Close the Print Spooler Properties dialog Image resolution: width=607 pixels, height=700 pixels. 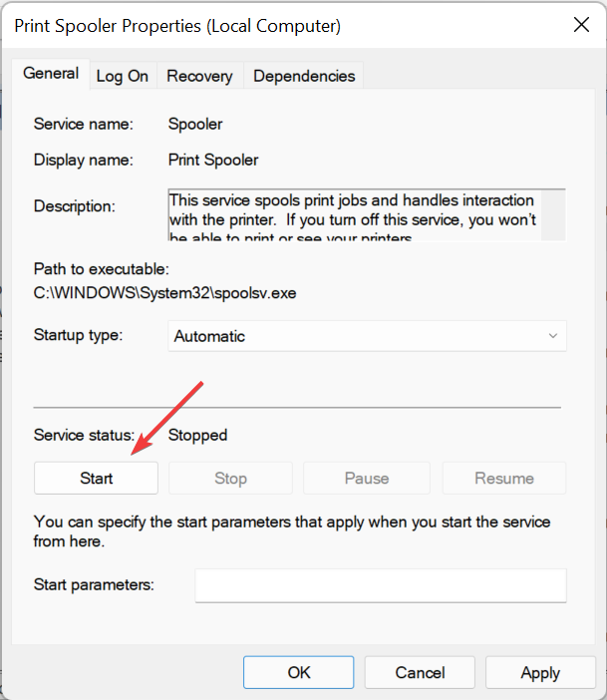click(581, 25)
